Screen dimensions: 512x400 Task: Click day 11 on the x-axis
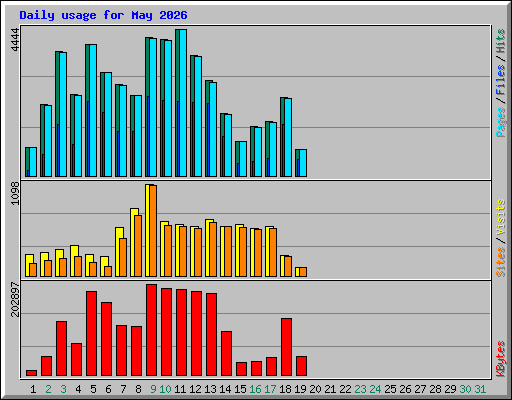click(180, 389)
